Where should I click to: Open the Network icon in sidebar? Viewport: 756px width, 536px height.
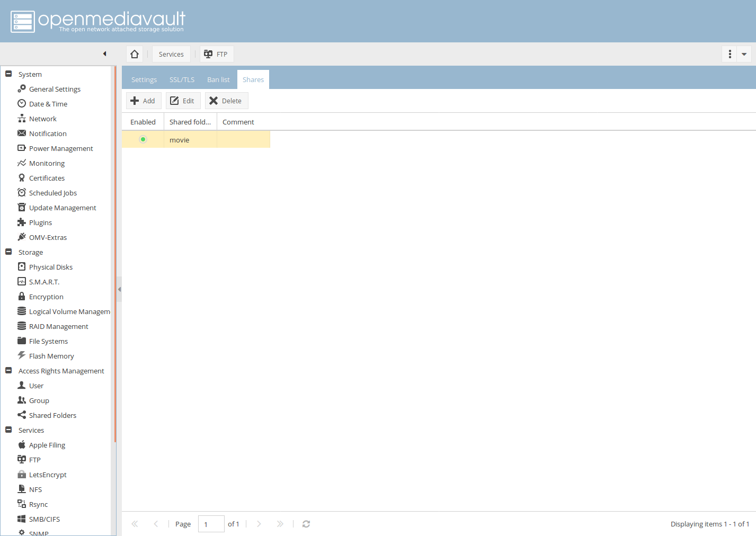(22, 118)
